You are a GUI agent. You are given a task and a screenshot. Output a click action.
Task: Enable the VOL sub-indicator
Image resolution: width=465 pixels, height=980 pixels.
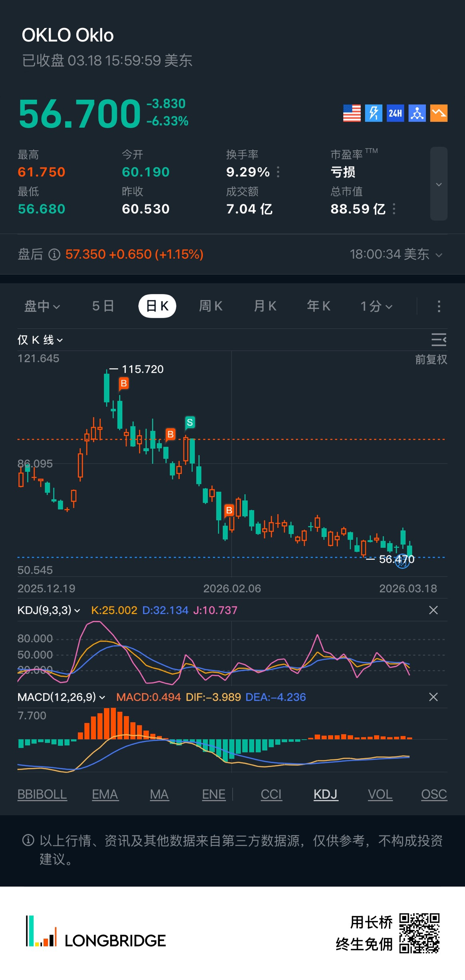pyautogui.click(x=380, y=794)
